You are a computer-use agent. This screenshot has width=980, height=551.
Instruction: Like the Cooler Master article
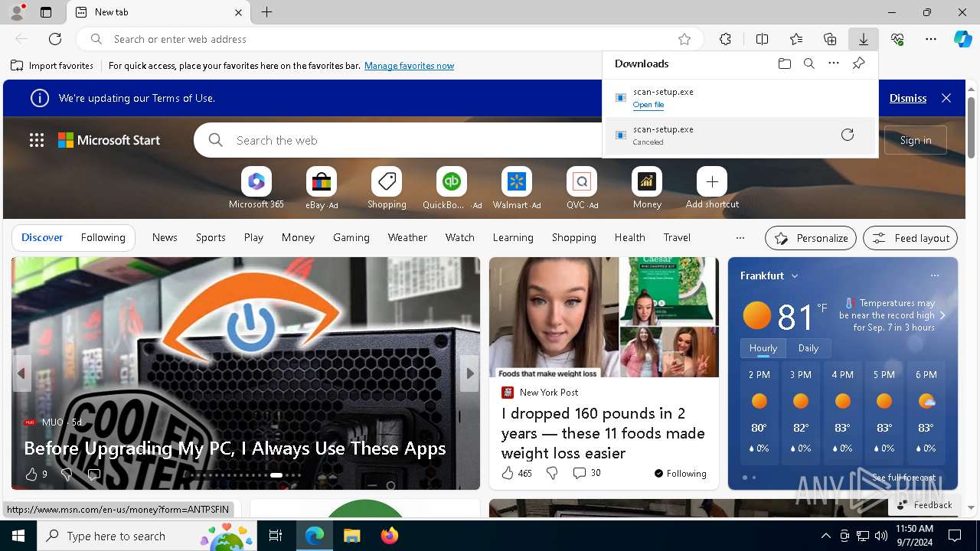pyautogui.click(x=31, y=474)
